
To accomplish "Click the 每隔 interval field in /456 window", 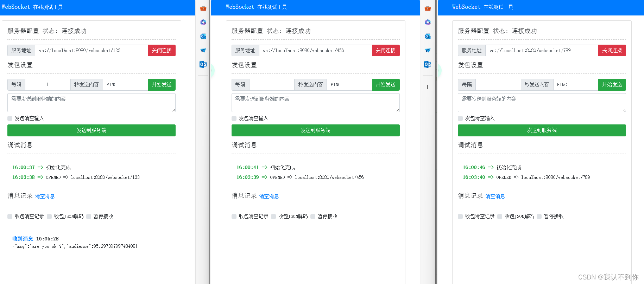I will coord(272,84).
